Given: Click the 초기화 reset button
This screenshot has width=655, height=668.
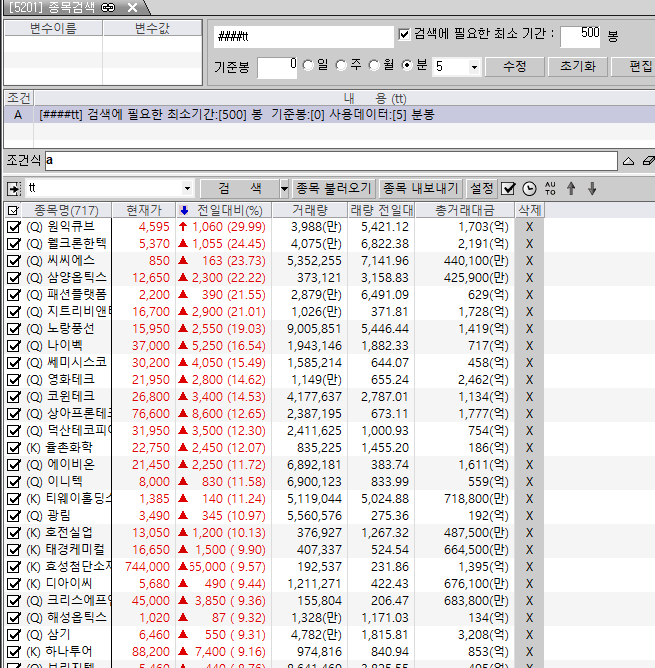Looking at the screenshot, I should pos(577,66).
